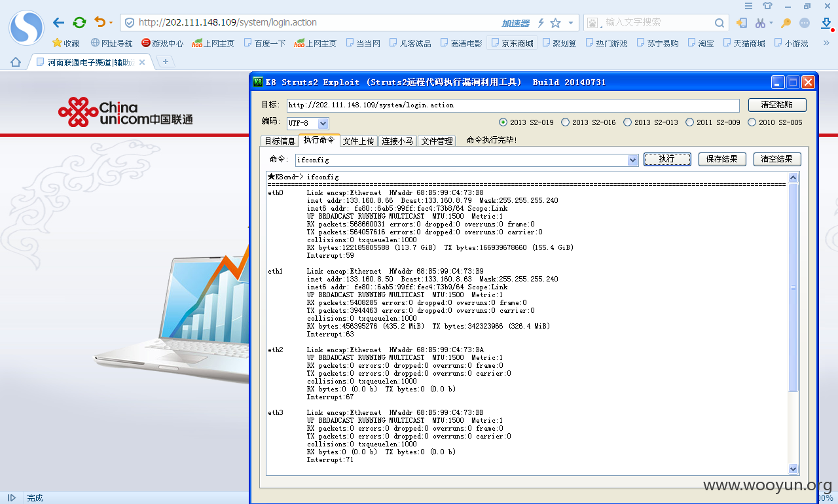Click the chat bubble icon in toolbar
The height and width of the screenshot is (504, 838).
(805, 23)
